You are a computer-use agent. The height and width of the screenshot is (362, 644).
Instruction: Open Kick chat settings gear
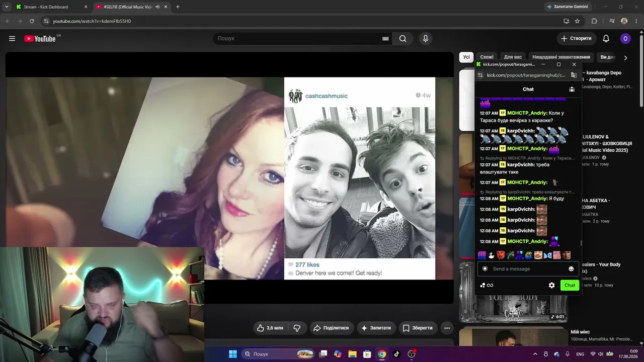pos(551,285)
